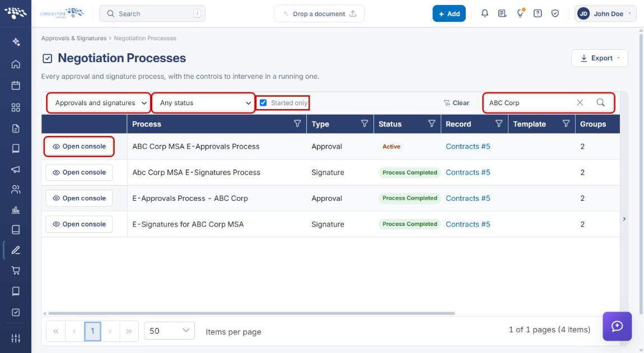Select page 1 in pagination
644x353 pixels.
pyautogui.click(x=92, y=331)
